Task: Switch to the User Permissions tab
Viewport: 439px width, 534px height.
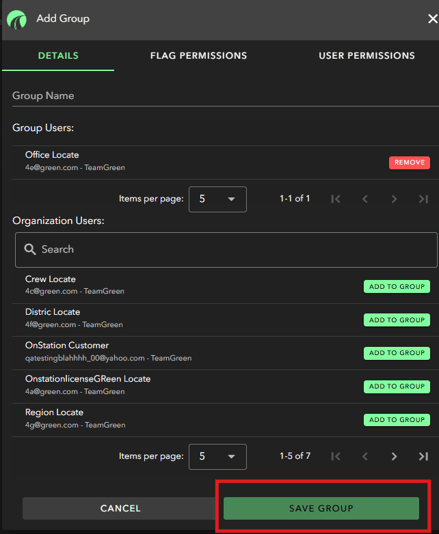Action: pos(367,56)
